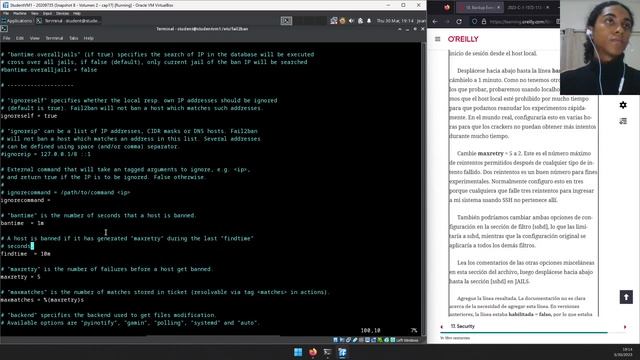Viewport: 640px width, 360px height.
Task: Open the Terminal menu in terminal menubar
Action: pos(54,38)
